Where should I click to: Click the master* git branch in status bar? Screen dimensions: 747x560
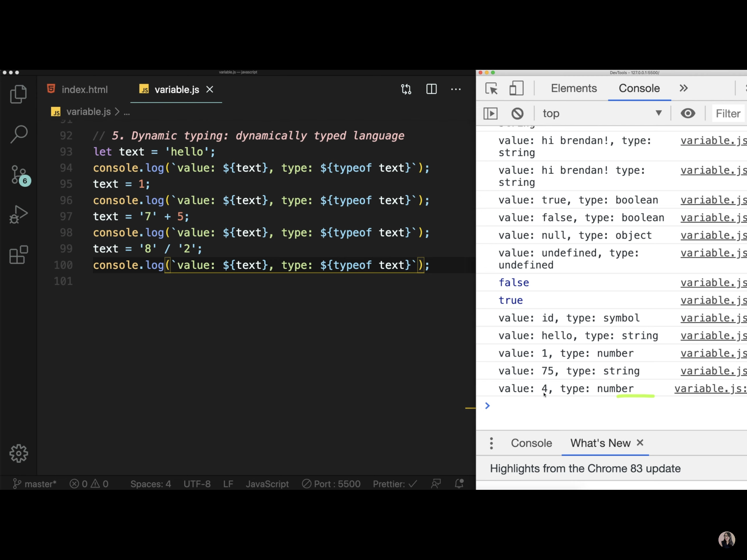[35, 484]
